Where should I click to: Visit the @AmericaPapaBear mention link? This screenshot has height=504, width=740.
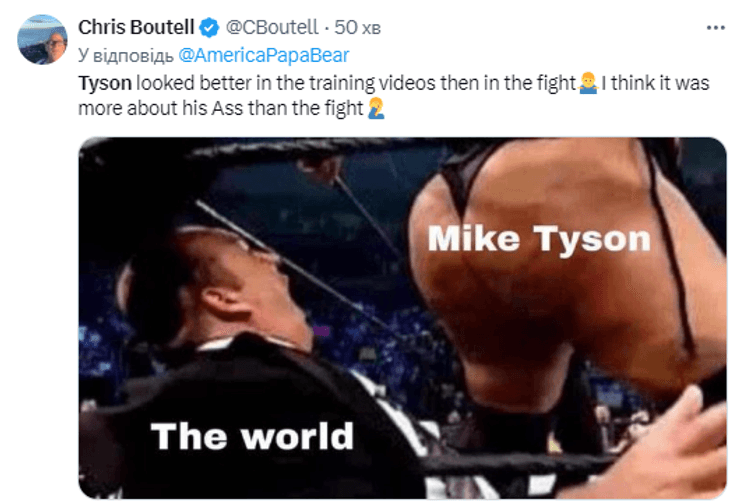[264, 55]
